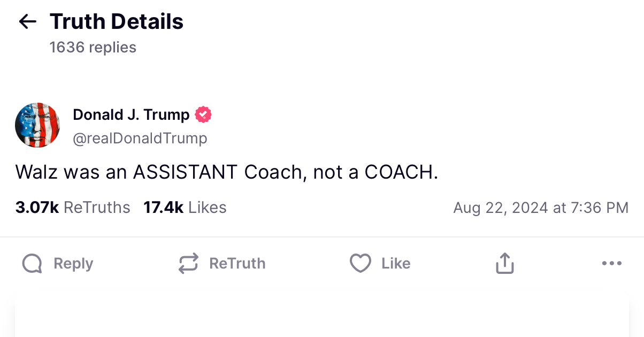Open the three-dot more options menu
644x337 pixels.
click(612, 263)
